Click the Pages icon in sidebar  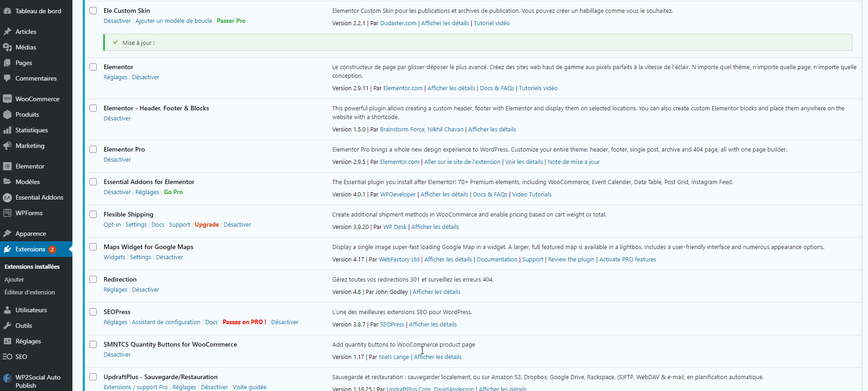[7, 63]
